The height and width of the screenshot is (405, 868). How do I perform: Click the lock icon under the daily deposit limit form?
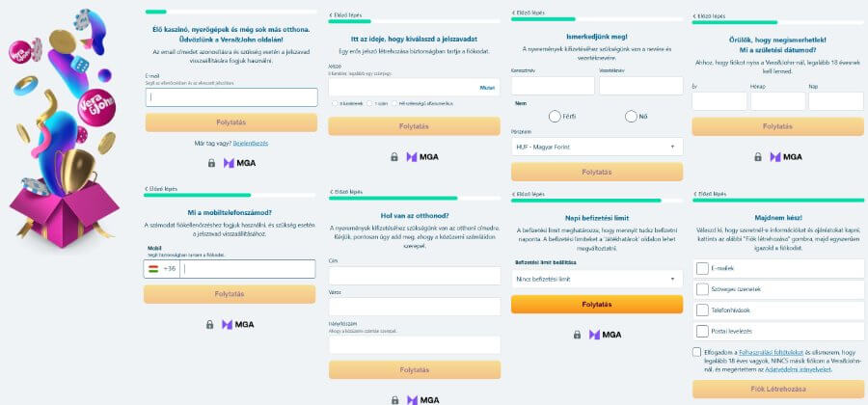[577, 335]
